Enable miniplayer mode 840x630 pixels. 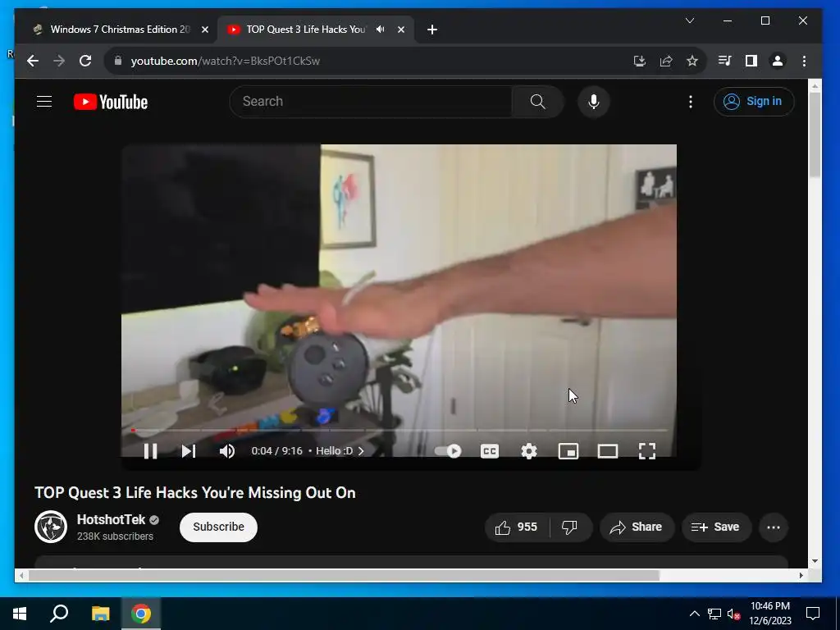click(568, 451)
